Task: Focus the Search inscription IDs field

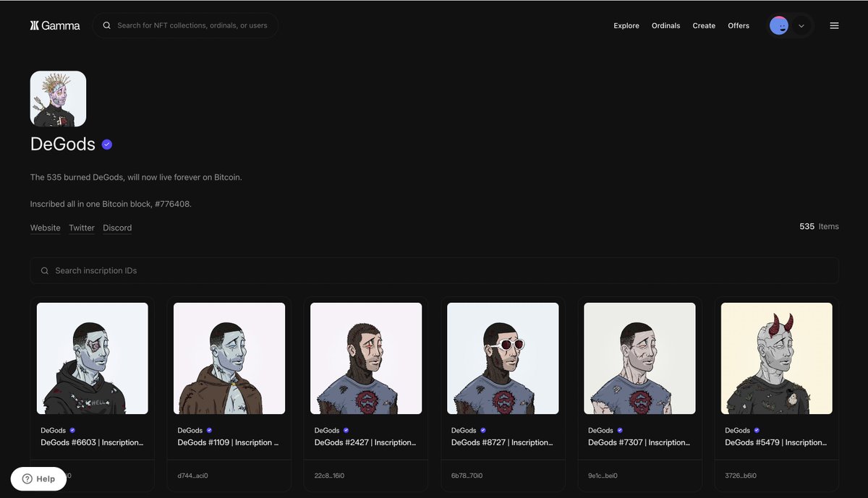Action: 434,270
